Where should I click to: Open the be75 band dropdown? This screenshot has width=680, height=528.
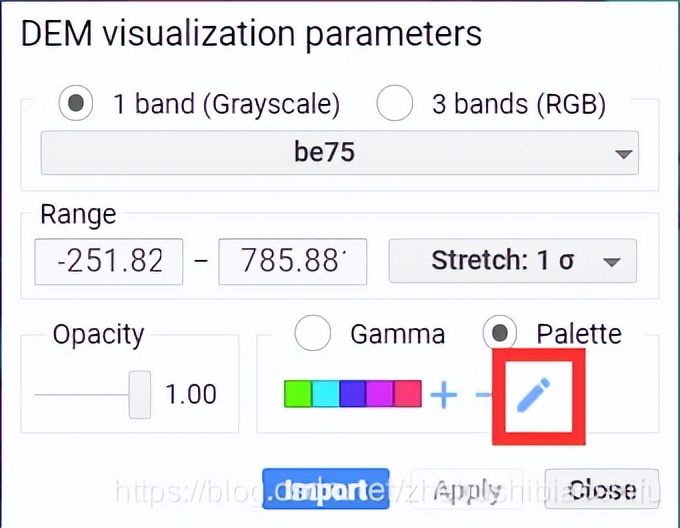pos(339,153)
